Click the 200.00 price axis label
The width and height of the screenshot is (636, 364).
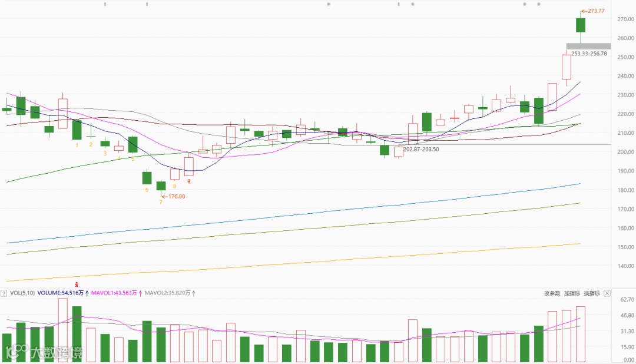click(x=625, y=152)
